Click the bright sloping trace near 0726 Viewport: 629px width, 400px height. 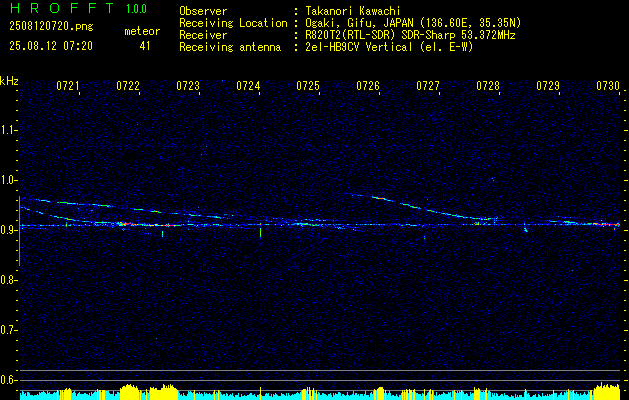pos(379,197)
